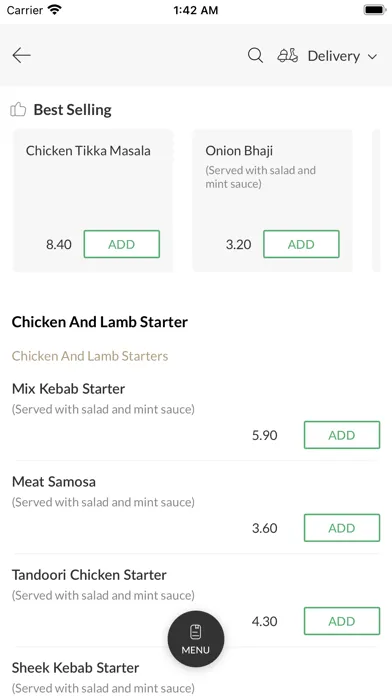Add Mix Kebab Starter to order
The image size is (392, 696).
pyautogui.click(x=342, y=435)
